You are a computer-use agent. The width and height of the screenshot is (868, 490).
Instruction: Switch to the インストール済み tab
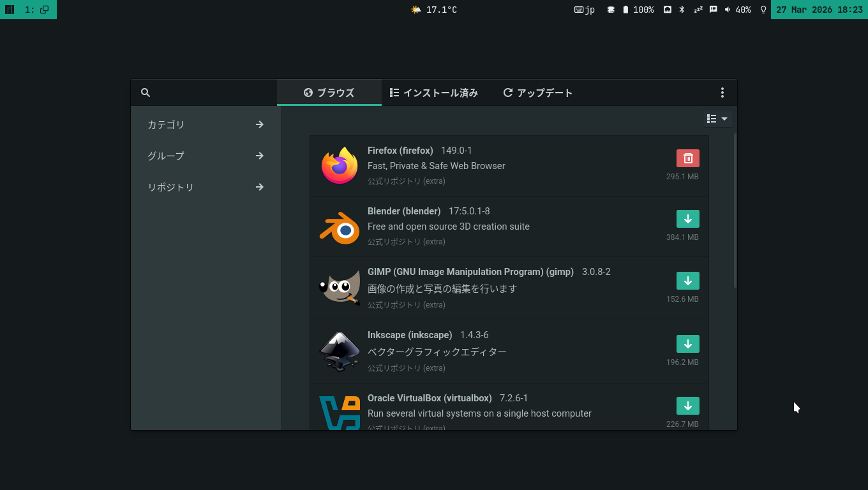(x=434, y=93)
